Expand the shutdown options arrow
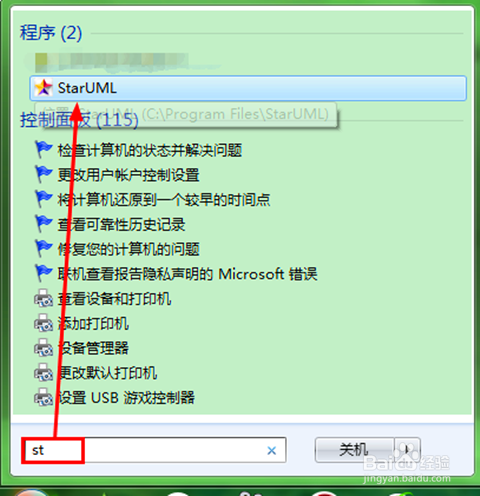Viewport: 480px width, 496px height. point(407,450)
